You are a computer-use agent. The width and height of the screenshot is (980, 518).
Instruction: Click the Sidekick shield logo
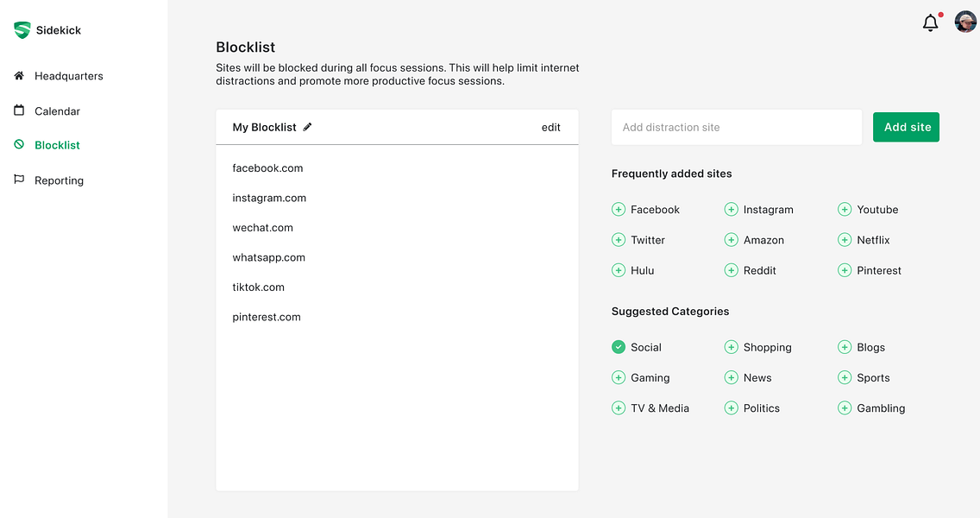point(22,30)
